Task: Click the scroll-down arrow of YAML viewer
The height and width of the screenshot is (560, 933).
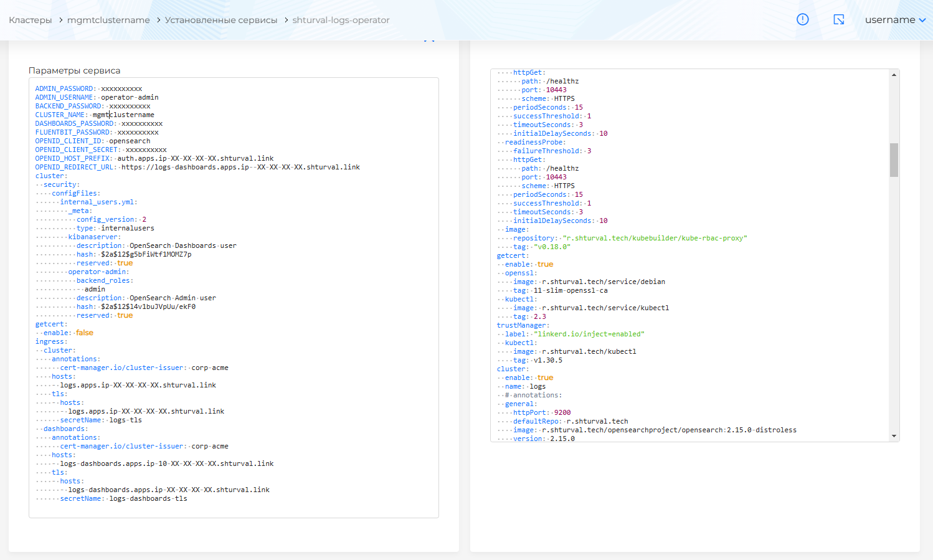Action: (894, 436)
